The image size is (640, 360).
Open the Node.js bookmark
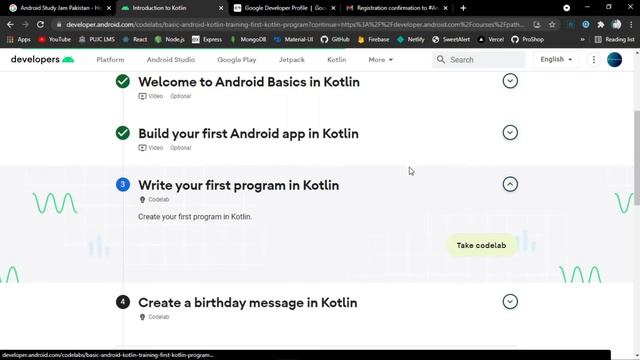coord(170,40)
